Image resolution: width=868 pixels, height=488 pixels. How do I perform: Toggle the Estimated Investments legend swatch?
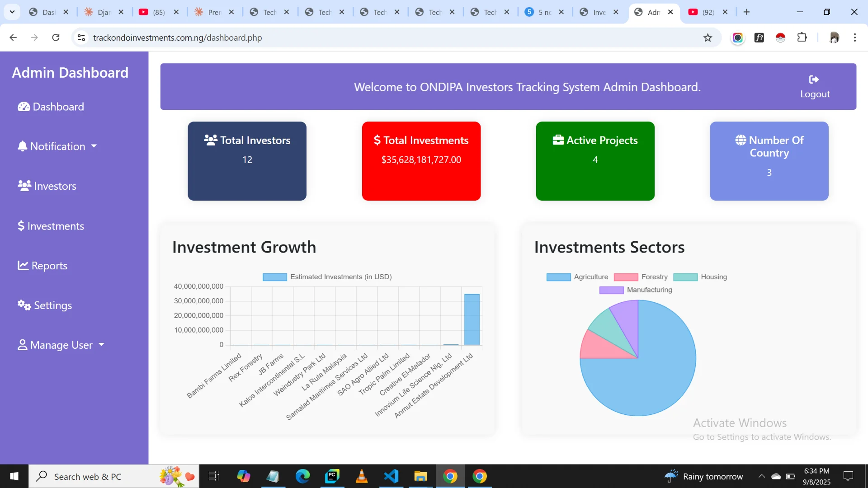click(274, 277)
